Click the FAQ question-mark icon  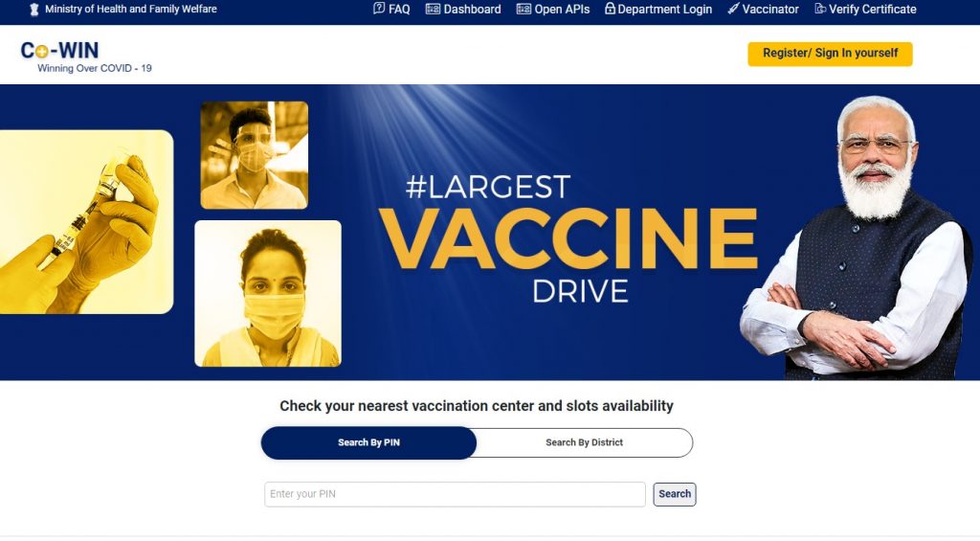pos(379,8)
